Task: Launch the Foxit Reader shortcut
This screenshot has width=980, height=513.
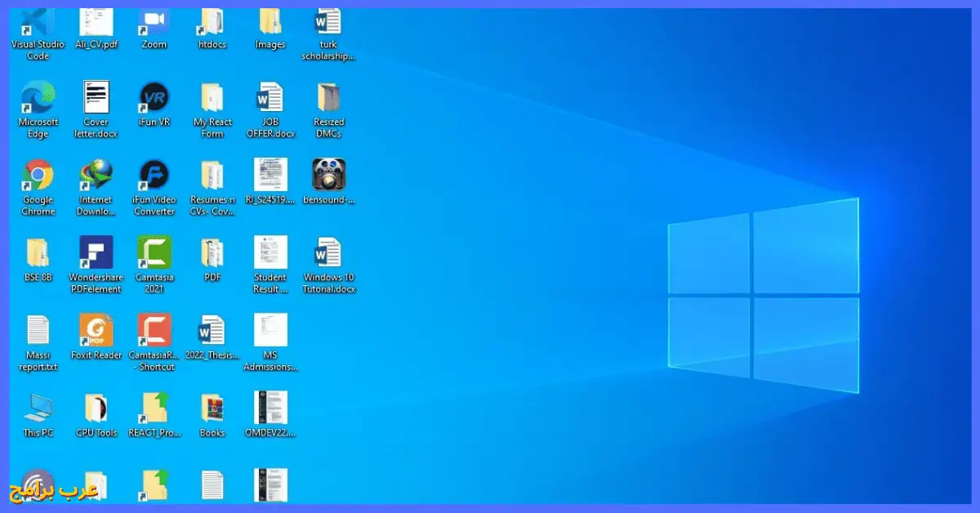Action: pyautogui.click(x=96, y=337)
